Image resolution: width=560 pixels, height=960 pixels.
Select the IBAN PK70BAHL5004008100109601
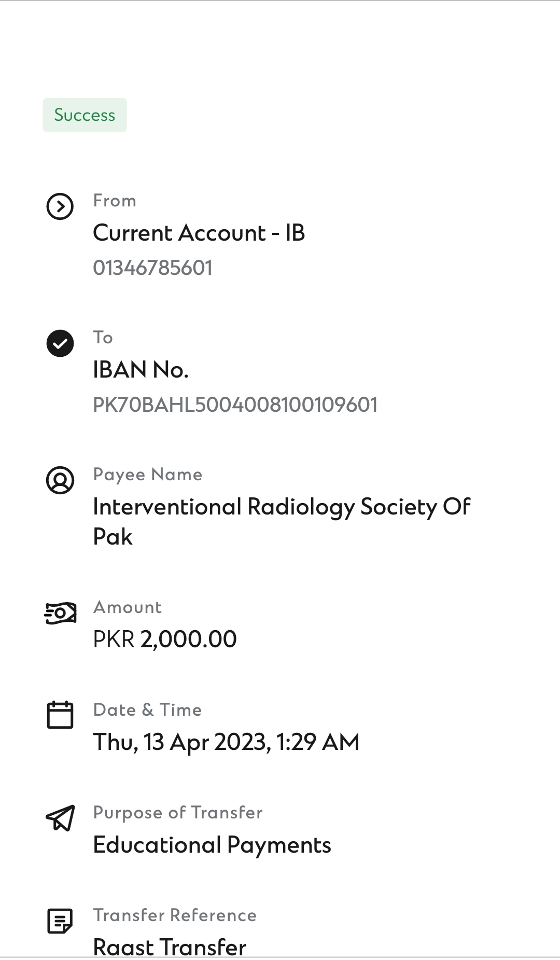[x=235, y=405]
